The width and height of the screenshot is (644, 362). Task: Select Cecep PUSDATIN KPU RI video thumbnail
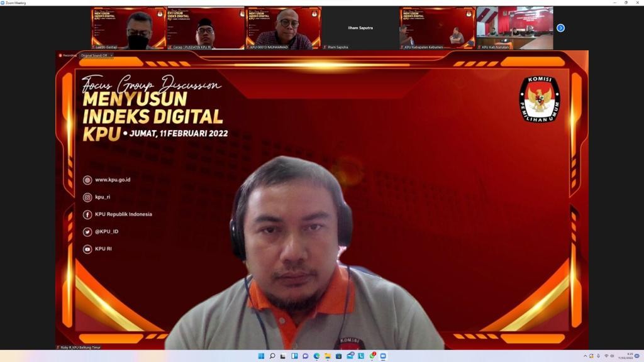click(x=206, y=28)
